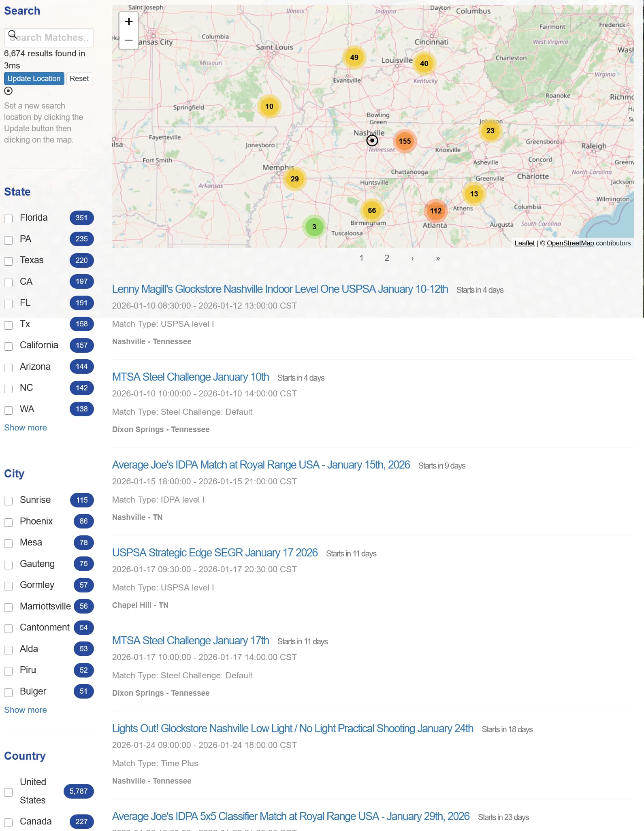Open the 112 match cluster at Atlanta

tap(435, 211)
